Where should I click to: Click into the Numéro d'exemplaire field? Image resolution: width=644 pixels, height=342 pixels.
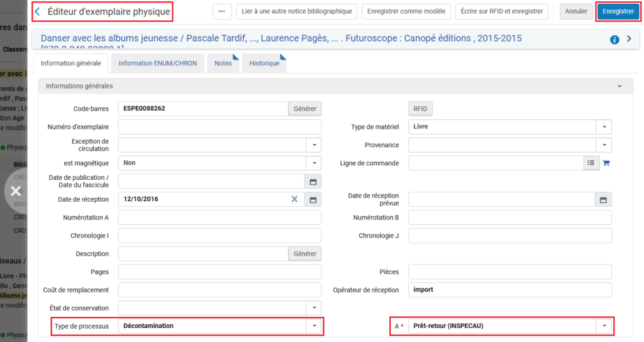[x=219, y=127]
